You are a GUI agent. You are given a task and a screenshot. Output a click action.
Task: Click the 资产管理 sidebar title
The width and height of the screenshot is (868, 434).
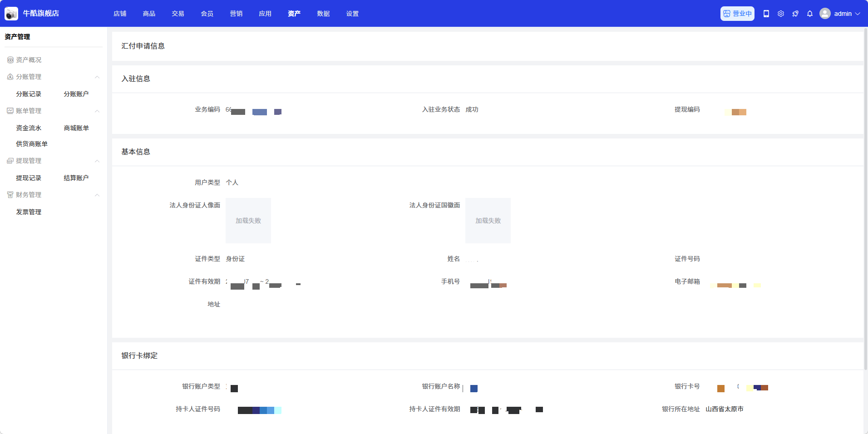coord(17,37)
